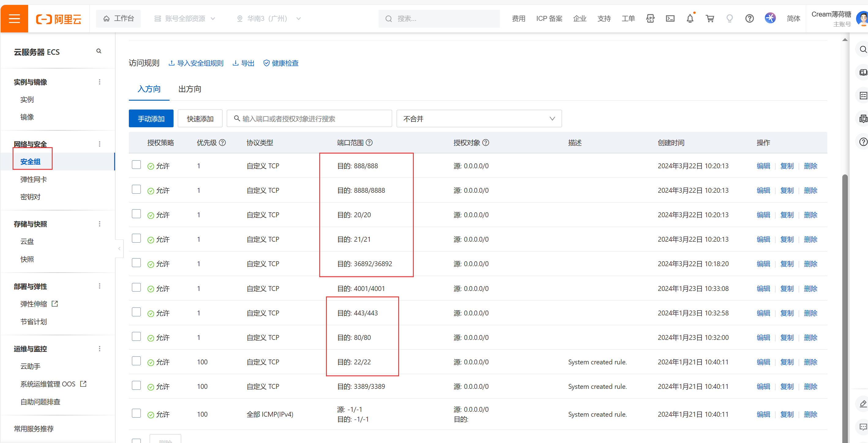
Task: Open the shopping cart icon
Action: click(710, 19)
